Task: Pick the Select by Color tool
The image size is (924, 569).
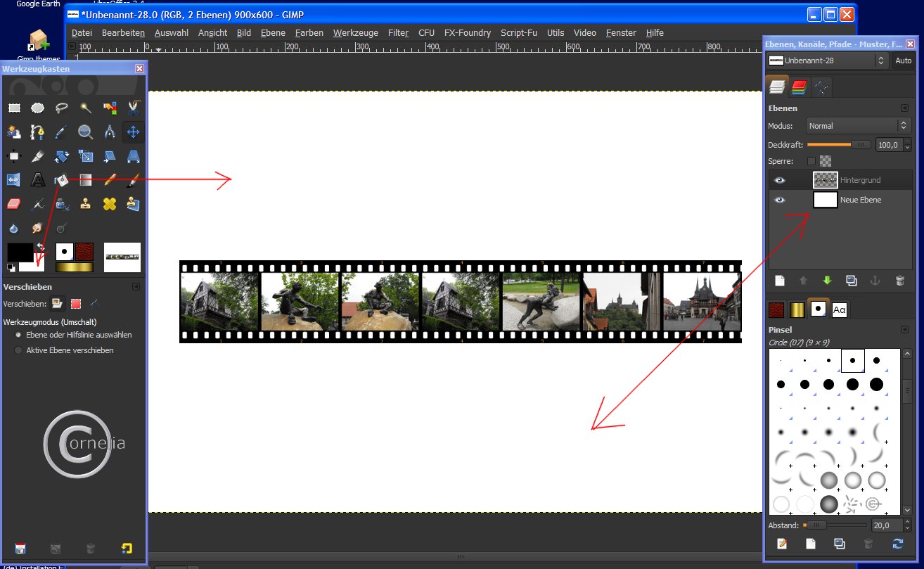Action: [110, 108]
